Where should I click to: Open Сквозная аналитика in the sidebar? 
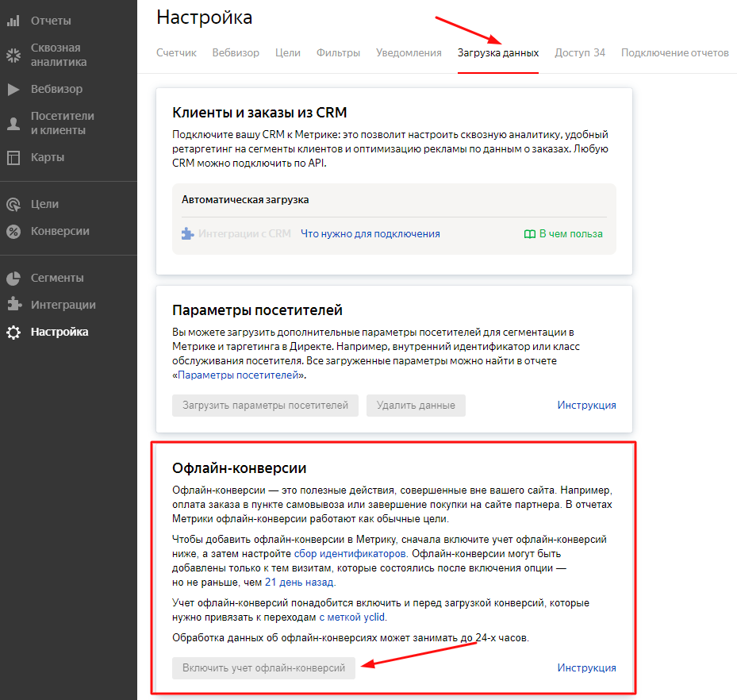tap(59, 55)
